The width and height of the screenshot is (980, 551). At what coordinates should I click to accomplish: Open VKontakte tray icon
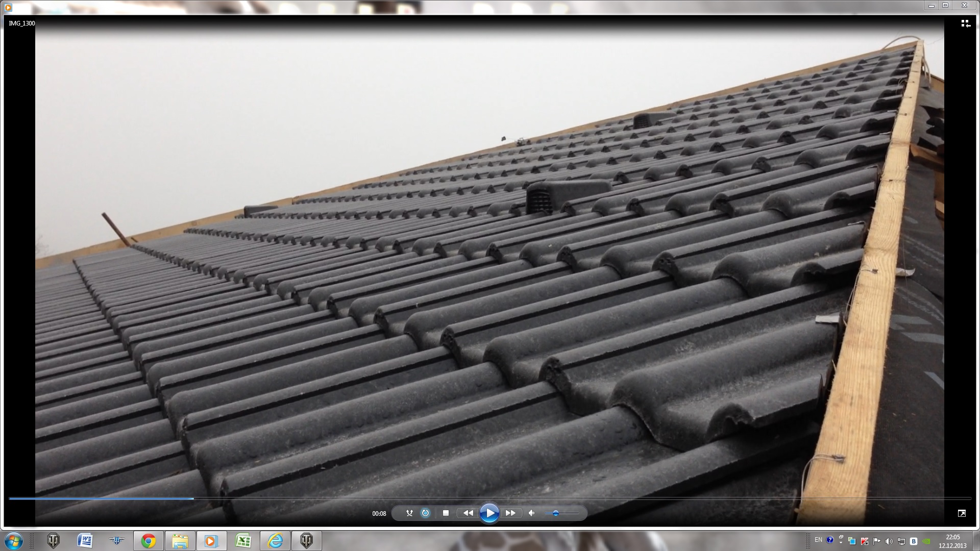pyautogui.click(x=914, y=541)
